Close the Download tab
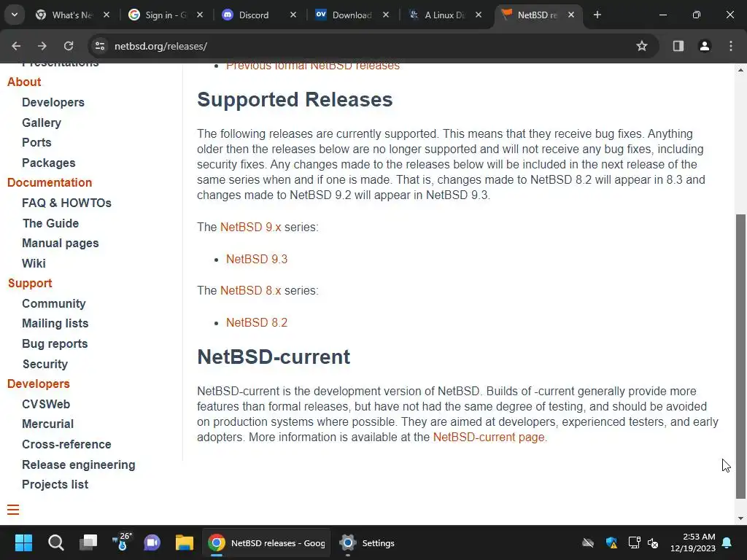 [x=386, y=15]
